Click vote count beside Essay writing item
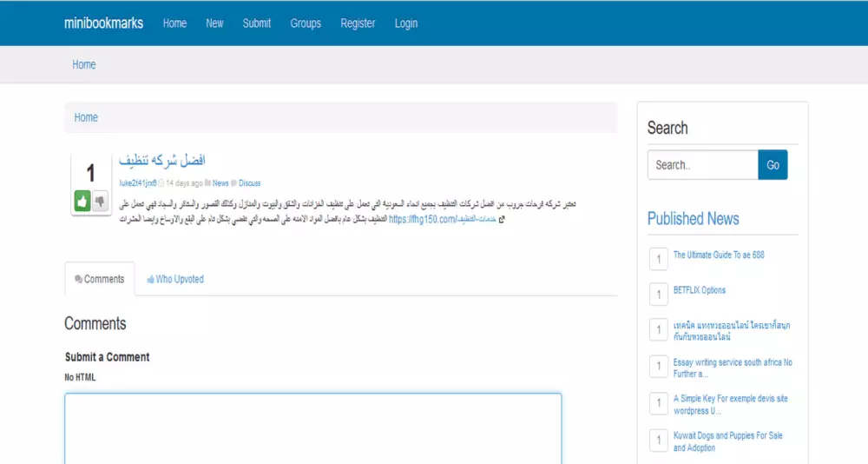Image resolution: width=868 pixels, height=464 pixels. tap(659, 366)
